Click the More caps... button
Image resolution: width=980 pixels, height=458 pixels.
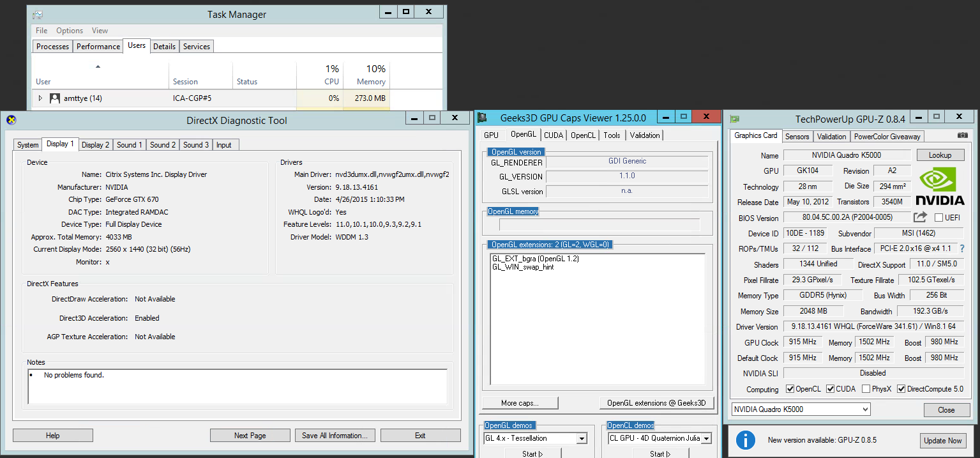520,403
